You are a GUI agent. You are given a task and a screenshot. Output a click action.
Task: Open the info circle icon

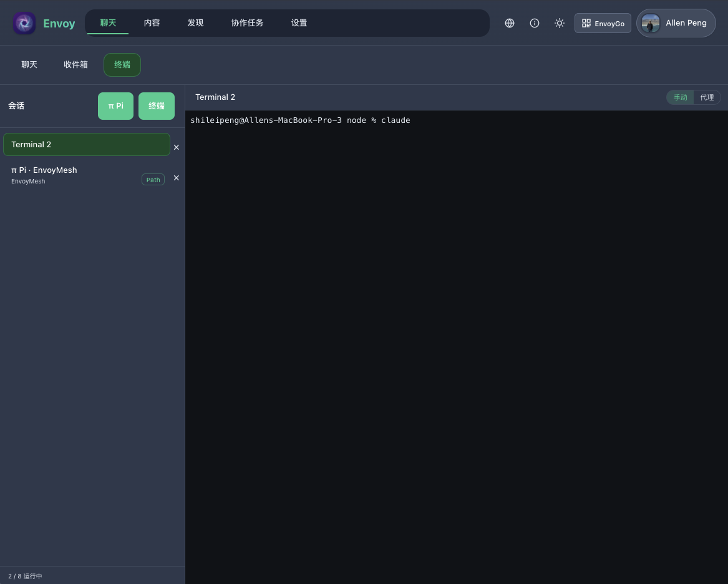pyautogui.click(x=535, y=23)
